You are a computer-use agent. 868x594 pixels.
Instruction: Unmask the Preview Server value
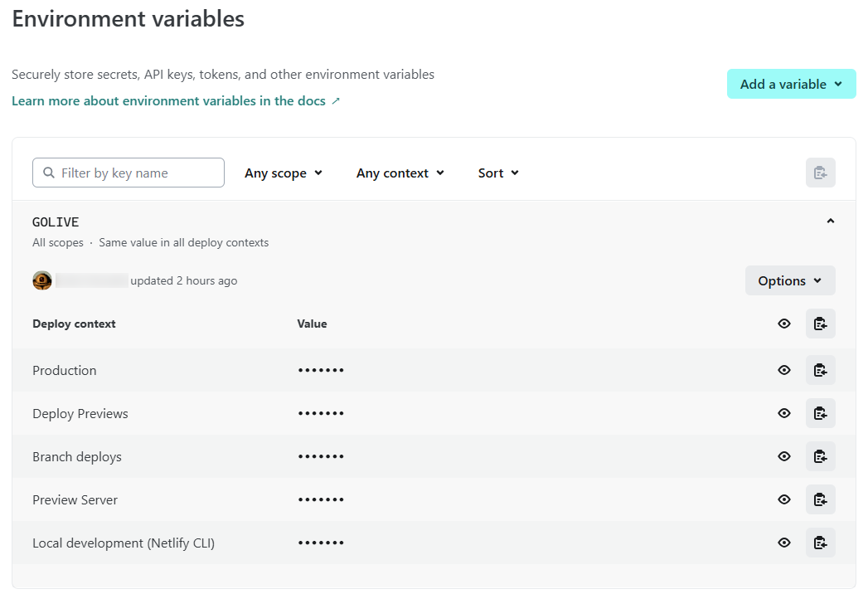(784, 499)
